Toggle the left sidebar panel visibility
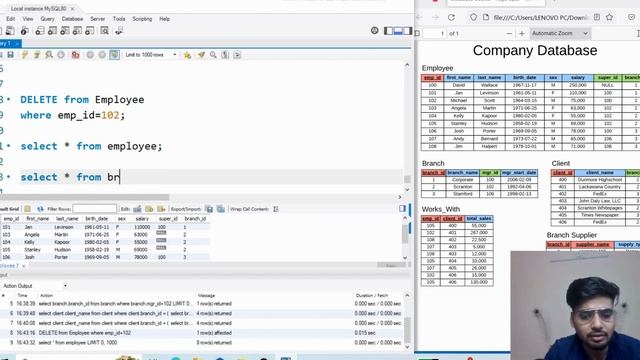The image size is (640, 360). (x=389, y=31)
